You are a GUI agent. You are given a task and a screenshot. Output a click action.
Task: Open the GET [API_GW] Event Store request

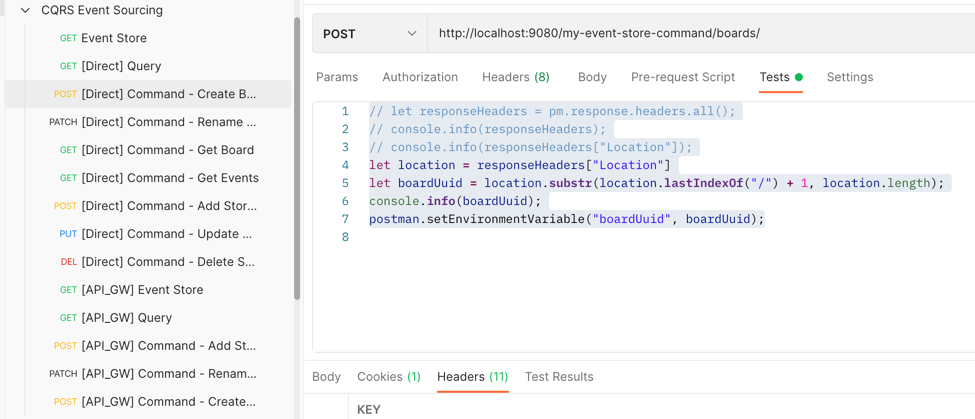click(x=142, y=290)
